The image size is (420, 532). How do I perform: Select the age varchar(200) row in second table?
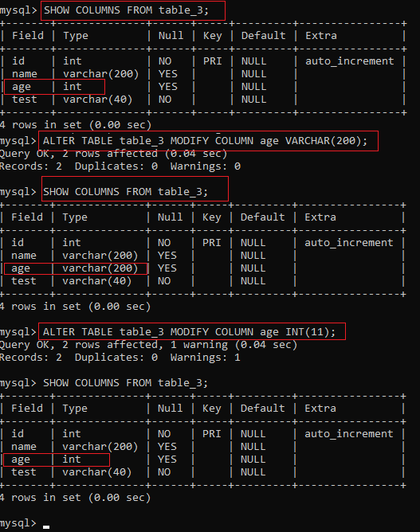pyautogui.click(x=202, y=268)
